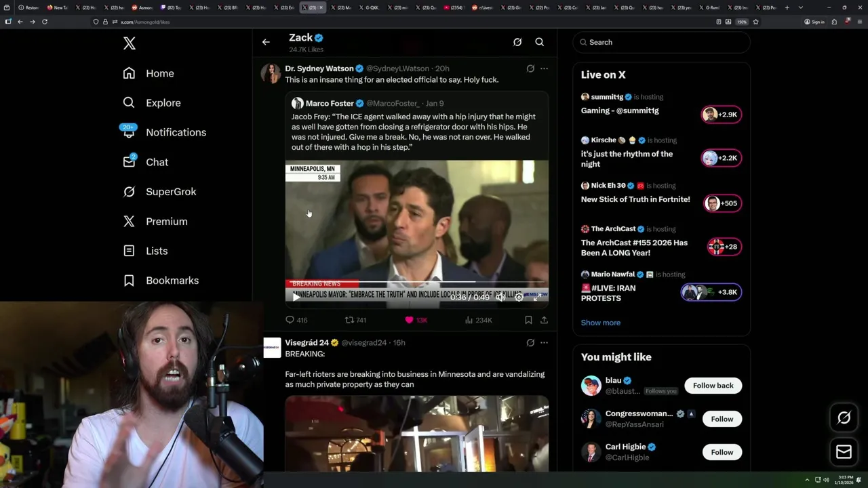Repost Sydney Watson's post (741)
The height and width of the screenshot is (488, 868).
click(x=356, y=320)
